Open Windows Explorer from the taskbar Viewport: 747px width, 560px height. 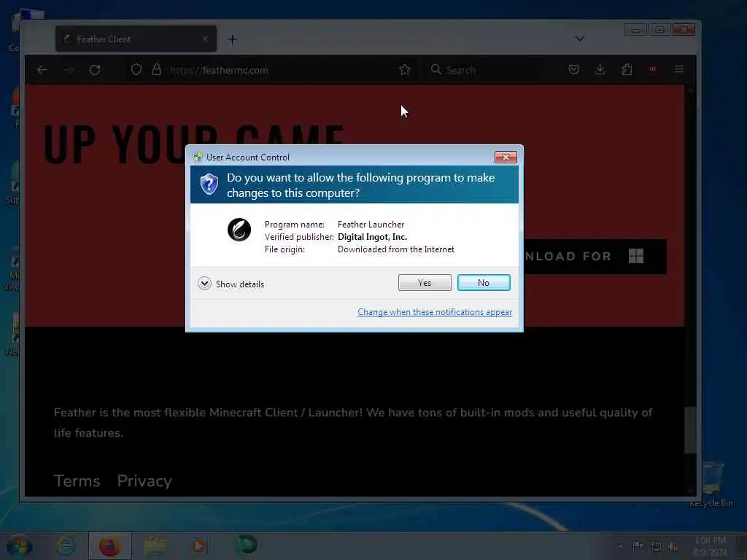(x=155, y=545)
